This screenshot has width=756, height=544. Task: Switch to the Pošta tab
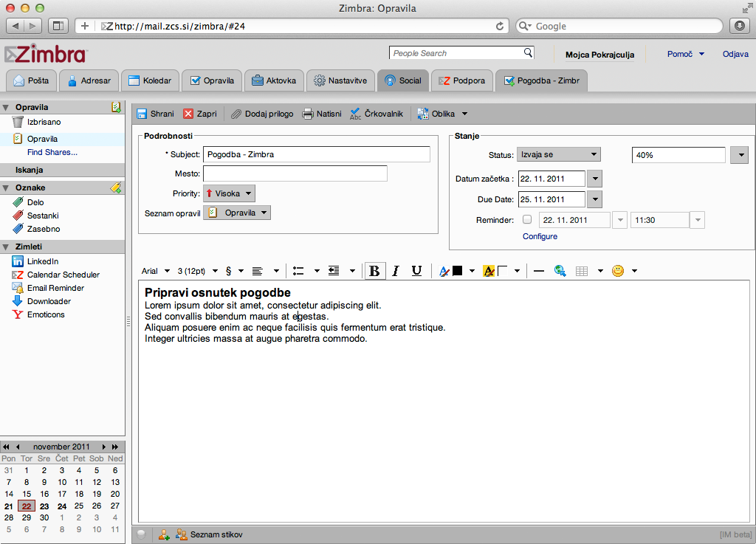click(31, 80)
